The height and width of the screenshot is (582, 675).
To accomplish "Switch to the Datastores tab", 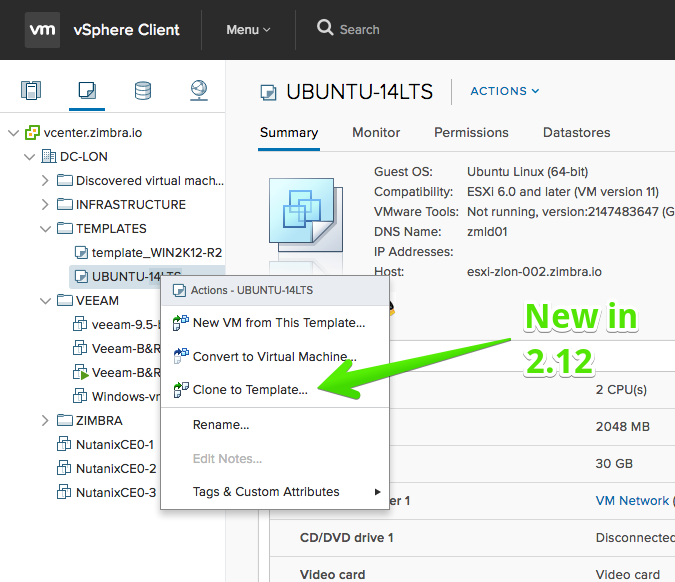I will 576,133.
